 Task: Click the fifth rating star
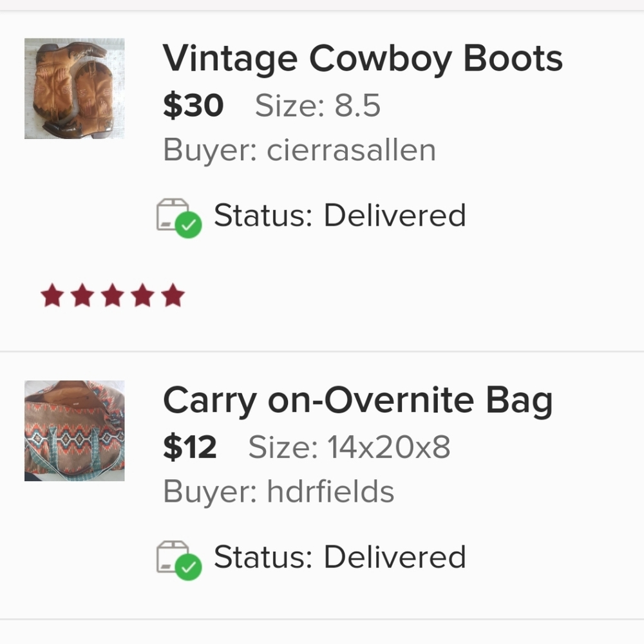(173, 296)
